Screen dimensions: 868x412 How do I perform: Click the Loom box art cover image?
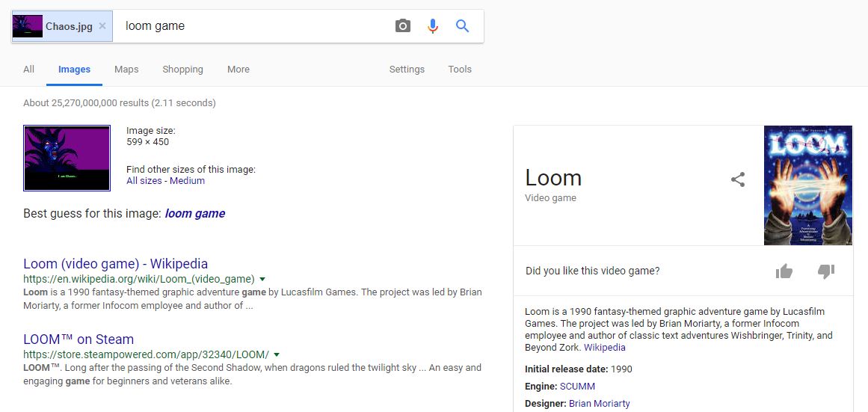[x=808, y=185]
